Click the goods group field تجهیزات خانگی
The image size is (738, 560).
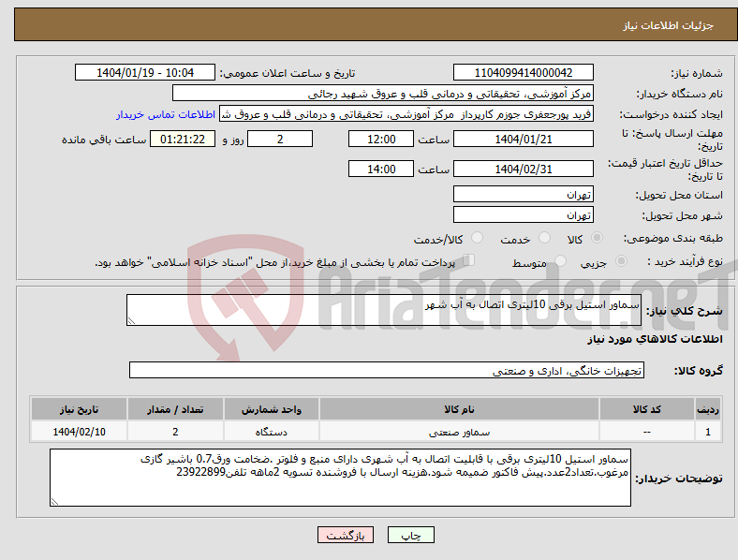(x=387, y=370)
